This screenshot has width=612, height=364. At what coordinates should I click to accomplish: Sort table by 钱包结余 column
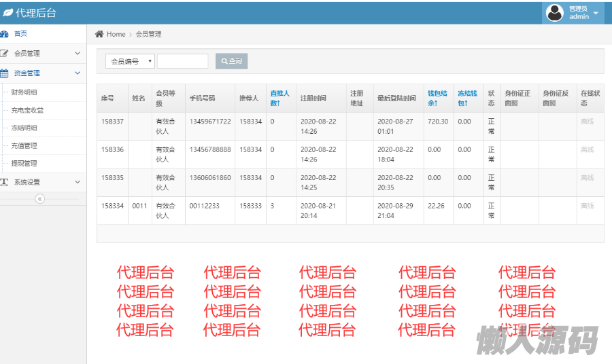click(x=437, y=98)
